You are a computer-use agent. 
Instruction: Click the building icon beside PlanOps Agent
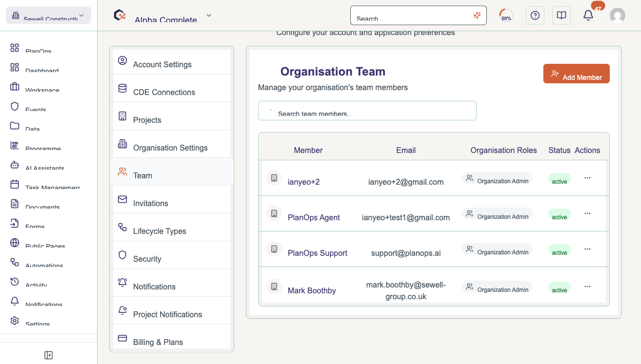coord(274,213)
